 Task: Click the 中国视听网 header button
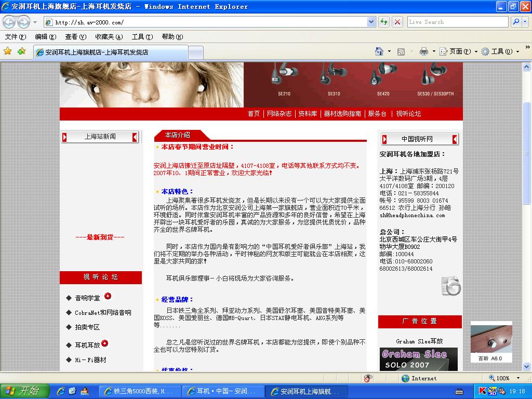[x=420, y=139]
